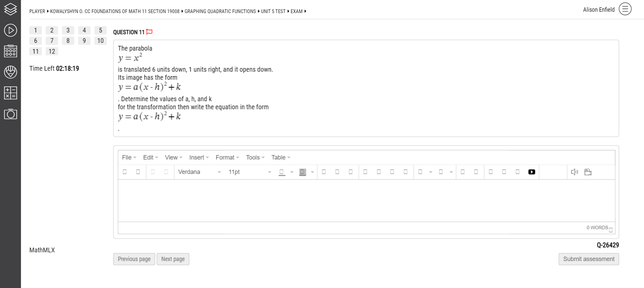Click the video recorder icon in the editor toolbar

click(588, 172)
